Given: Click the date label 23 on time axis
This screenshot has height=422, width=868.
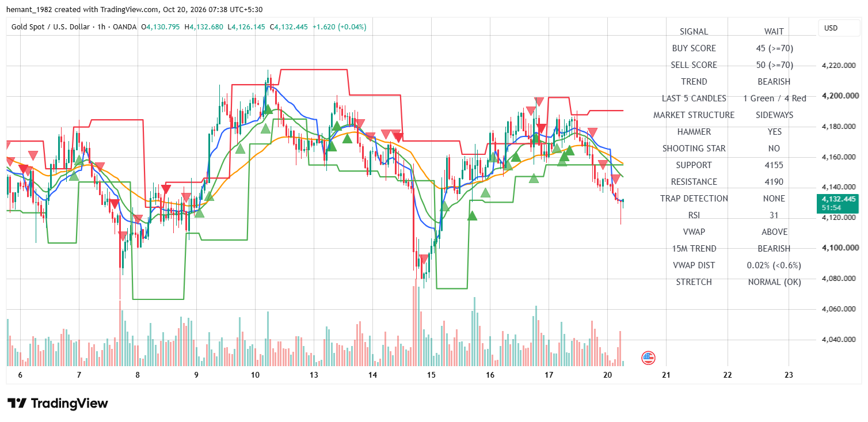Looking at the screenshot, I should tap(789, 375).
